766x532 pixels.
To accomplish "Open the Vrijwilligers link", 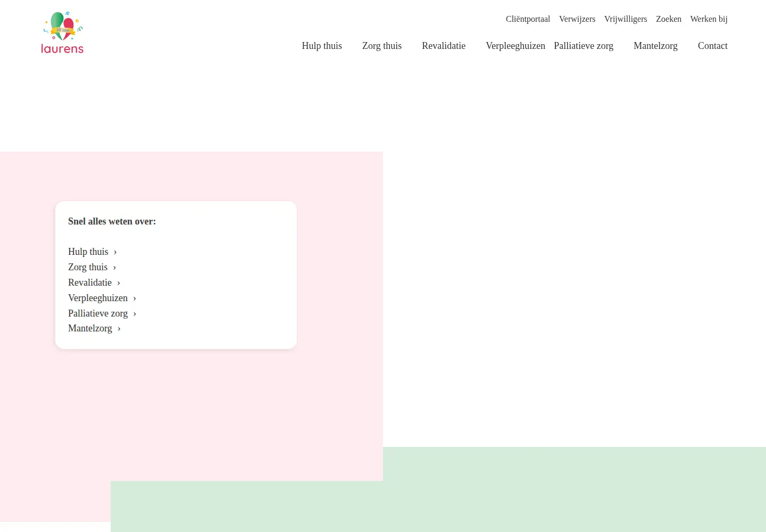I will click(x=626, y=19).
